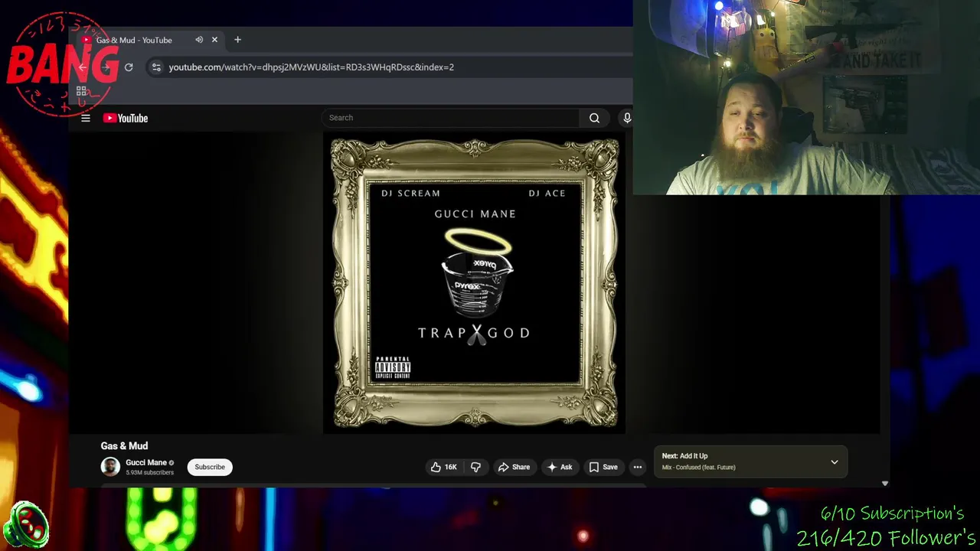The image size is (980, 551).
Task: Open the YouTube hamburger guide menu
Action: click(x=86, y=118)
